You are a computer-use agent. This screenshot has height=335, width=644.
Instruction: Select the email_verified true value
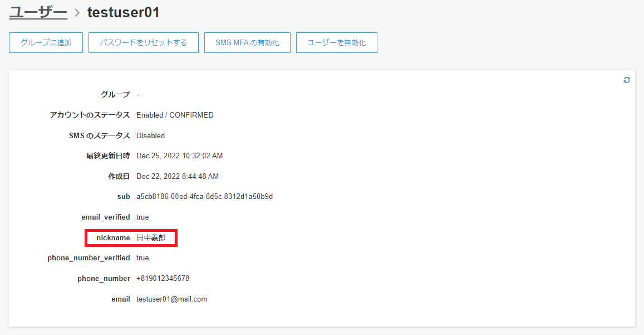pos(142,217)
